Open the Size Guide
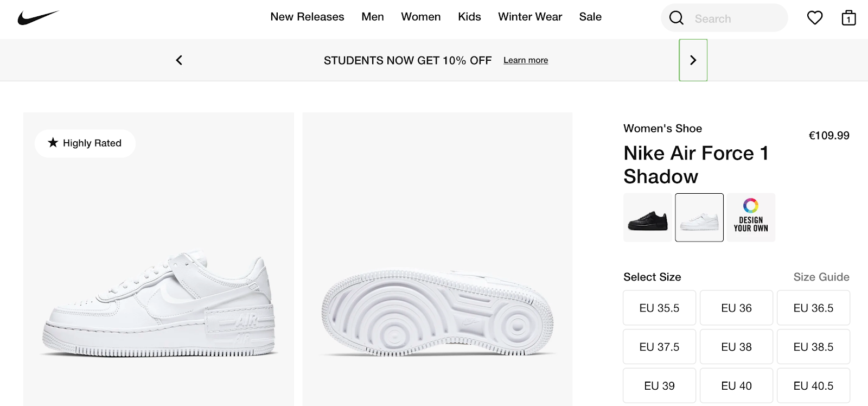The image size is (868, 406). 821,277
